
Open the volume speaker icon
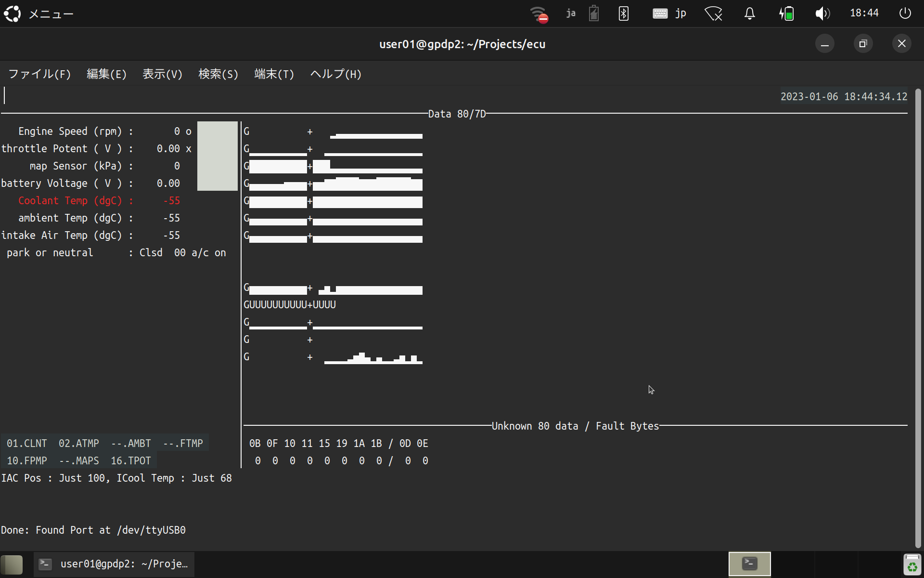click(822, 13)
